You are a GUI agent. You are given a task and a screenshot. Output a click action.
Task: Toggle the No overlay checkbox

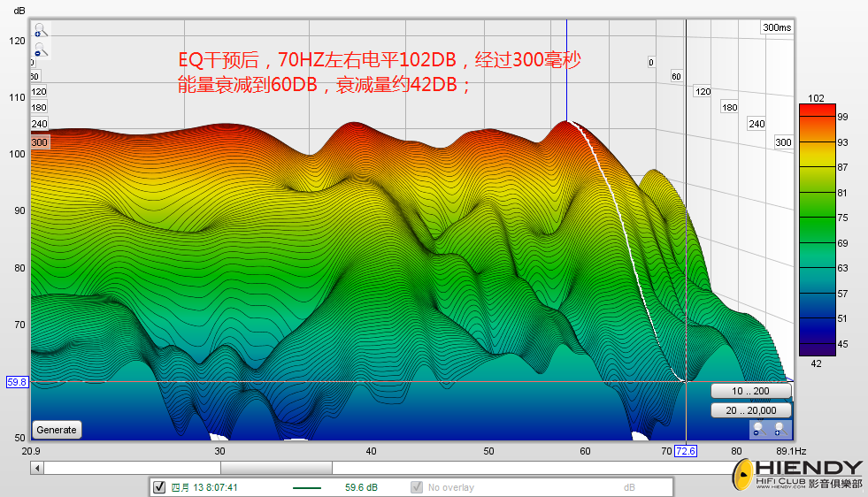(417, 487)
